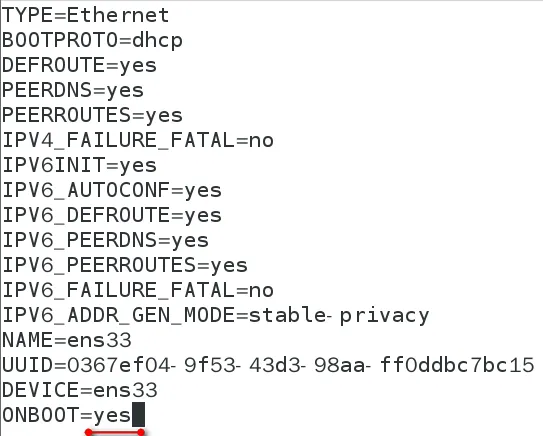The width and height of the screenshot is (543, 436).
Task: Click the stable-privacy value text
Action: (339, 316)
